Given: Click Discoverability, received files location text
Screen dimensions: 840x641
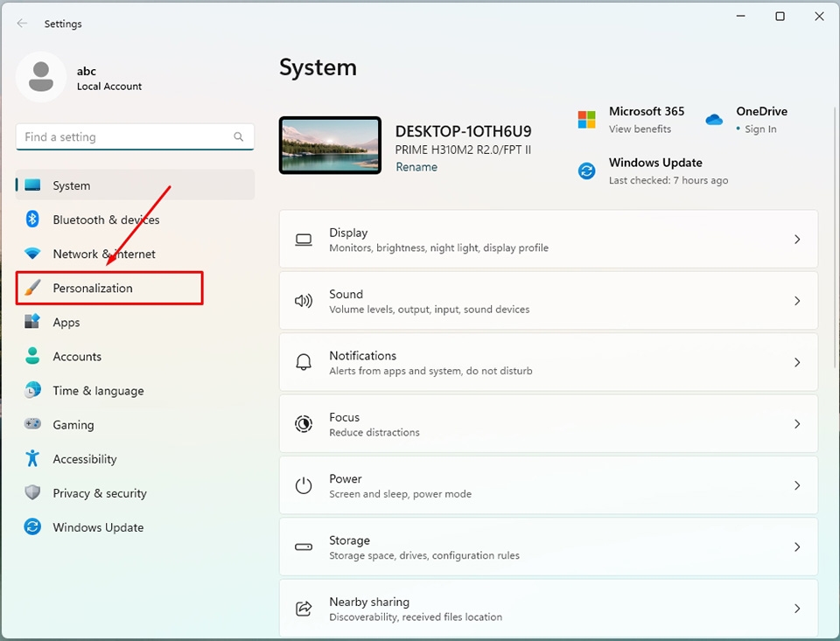Looking at the screenshot, I should point(416,617).
